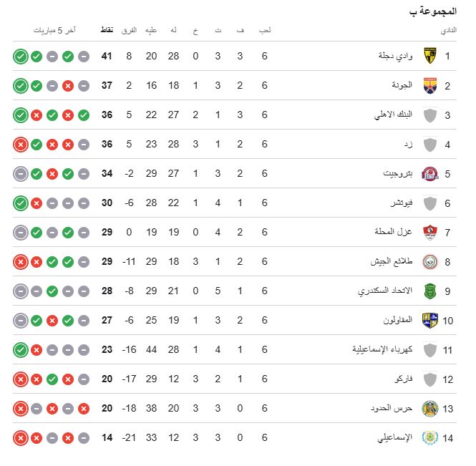Click the outlined latest-match draw icon for بتروجيت
This screenshot has width=476, height=466.
[x=20, y=174]
